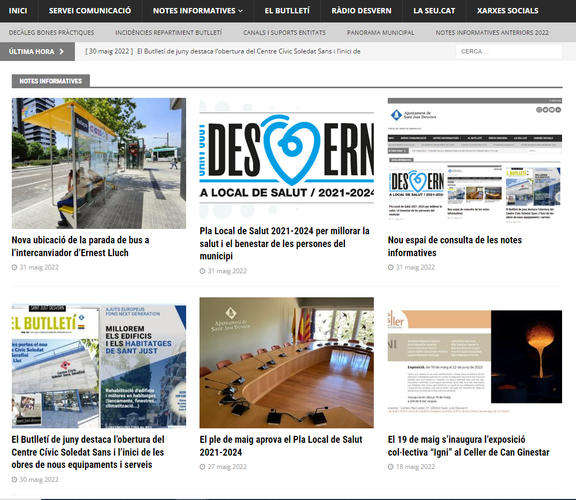This screenshot has height=500, width=576.
Task: Click clock icon beside bus stop article date
Action: [x=14, y=267]
